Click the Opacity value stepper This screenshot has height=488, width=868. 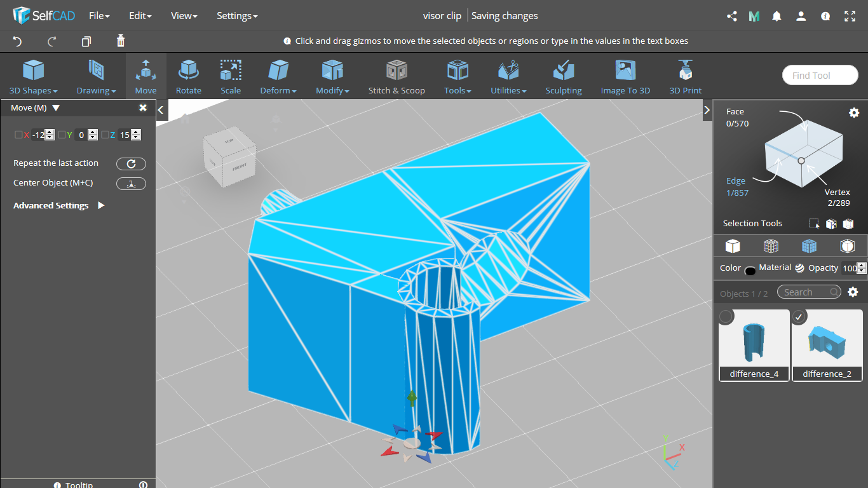point(862,268)
